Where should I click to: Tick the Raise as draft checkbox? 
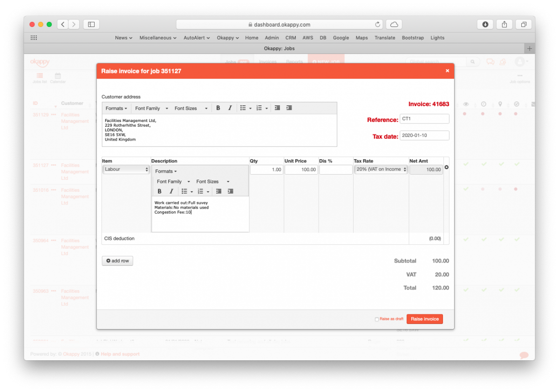coord(377,319)
